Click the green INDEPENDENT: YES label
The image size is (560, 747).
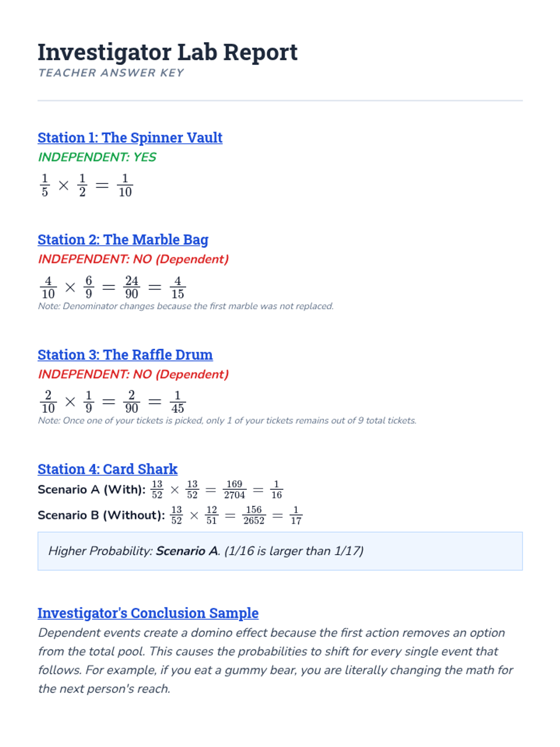[97, 157]
